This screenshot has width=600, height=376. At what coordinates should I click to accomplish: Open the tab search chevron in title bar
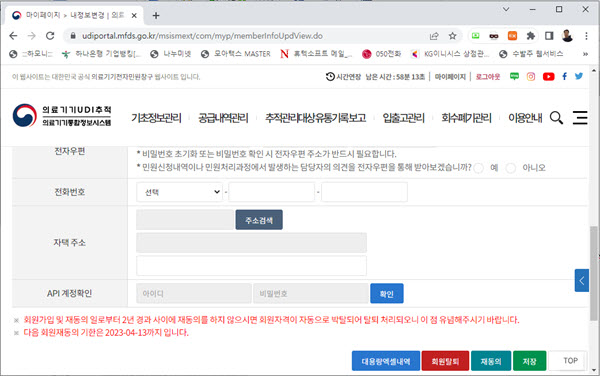(x=506, y=9)
